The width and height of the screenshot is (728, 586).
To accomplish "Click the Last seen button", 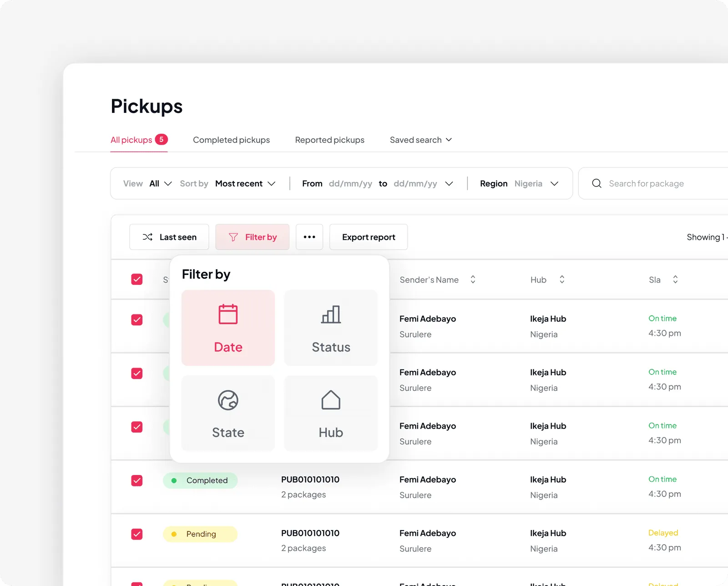I will pos(169,237).
